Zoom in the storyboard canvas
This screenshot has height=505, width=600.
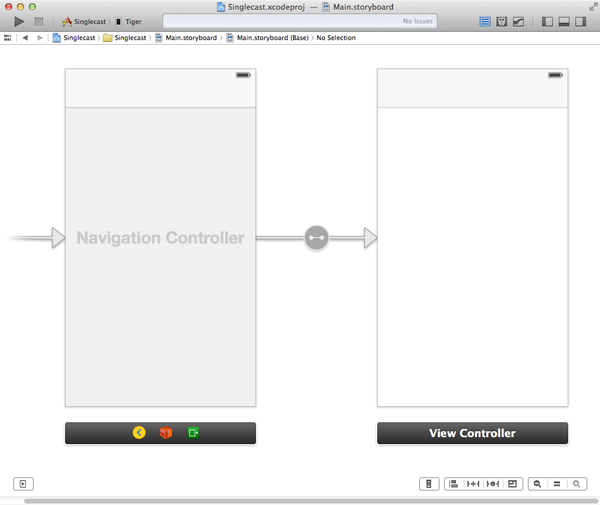tap(577, 484)
